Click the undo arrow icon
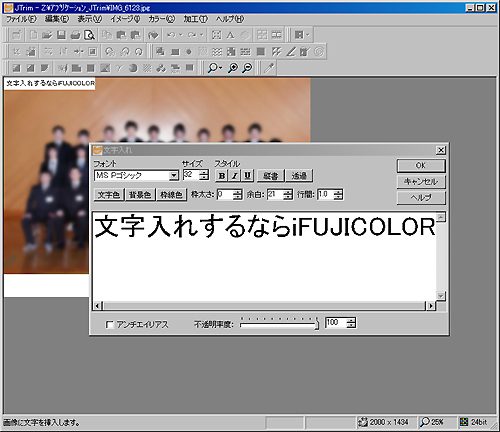 point(171,35)
